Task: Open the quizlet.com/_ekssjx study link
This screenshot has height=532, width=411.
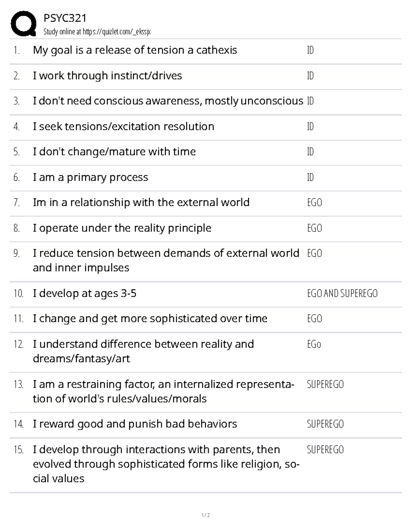Action: coord(117,32)
